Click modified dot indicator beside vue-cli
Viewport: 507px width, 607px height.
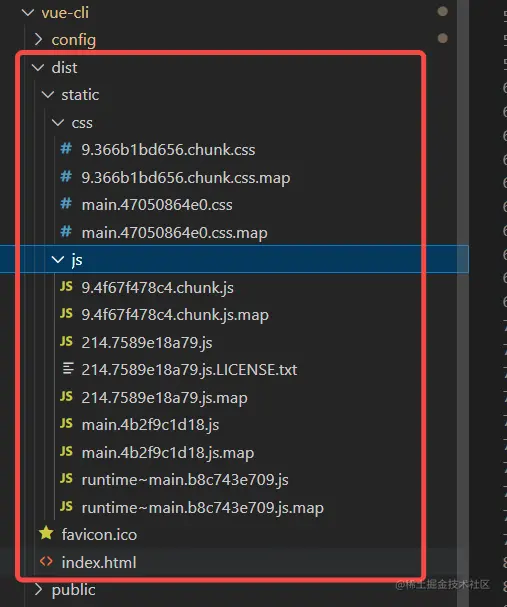click(x=442, y=11)
